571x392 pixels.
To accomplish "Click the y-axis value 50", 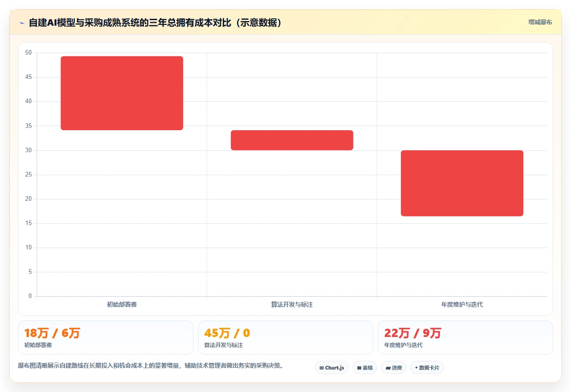I will coord(28,53).
